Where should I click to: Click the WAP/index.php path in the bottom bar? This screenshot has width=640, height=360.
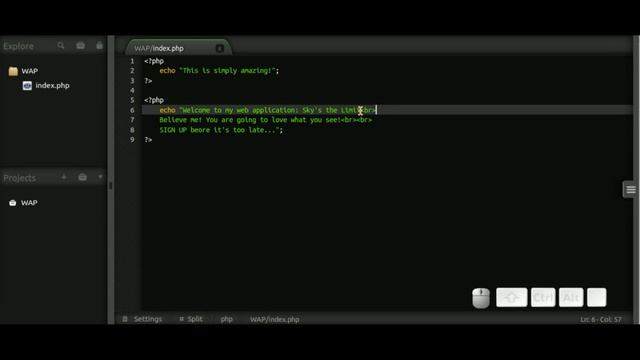[275, 319]
